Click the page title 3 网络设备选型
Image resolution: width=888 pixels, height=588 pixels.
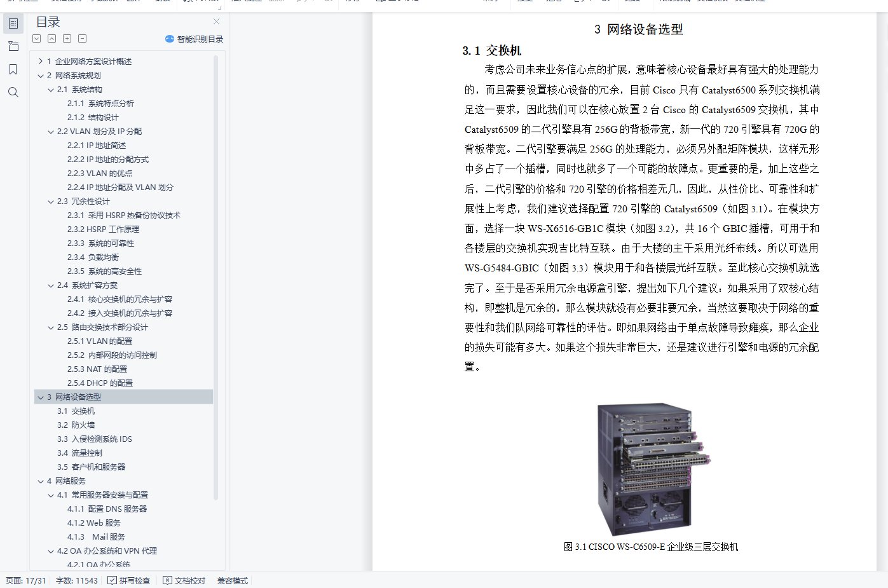click(x=638, y=29)
